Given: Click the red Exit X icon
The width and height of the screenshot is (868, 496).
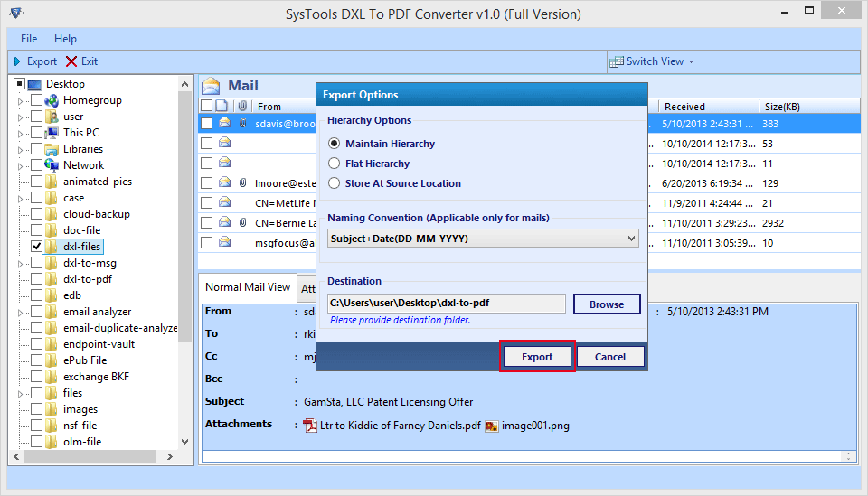Looking at the screenshot, I should coord(71,61).
